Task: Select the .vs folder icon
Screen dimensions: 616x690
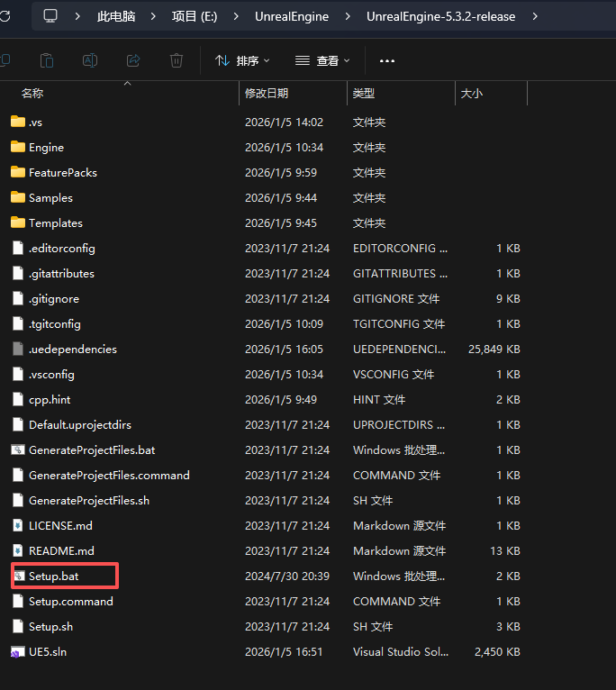Action: (18, 122)
